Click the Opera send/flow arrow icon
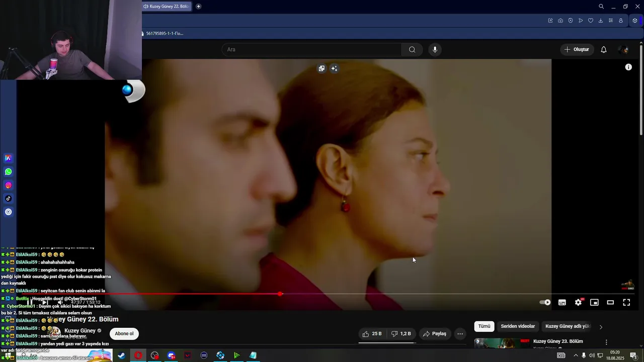 click(x=581, y=21)
